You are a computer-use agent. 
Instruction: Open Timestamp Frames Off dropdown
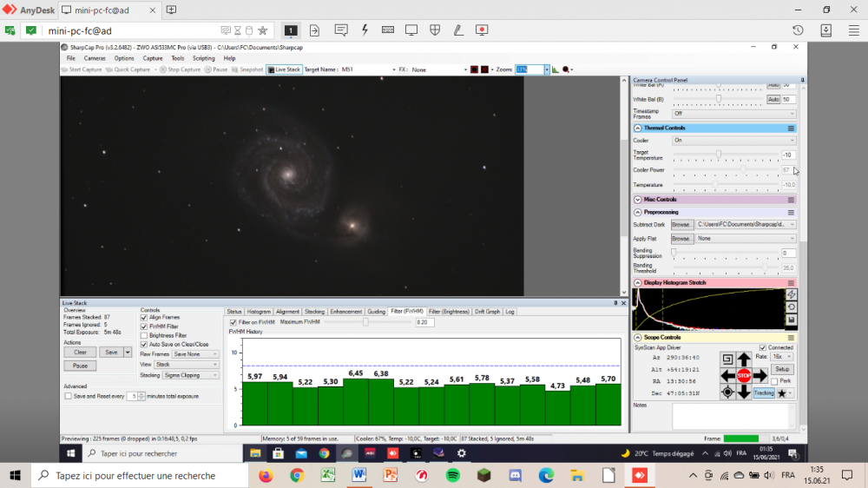[734, 114]
